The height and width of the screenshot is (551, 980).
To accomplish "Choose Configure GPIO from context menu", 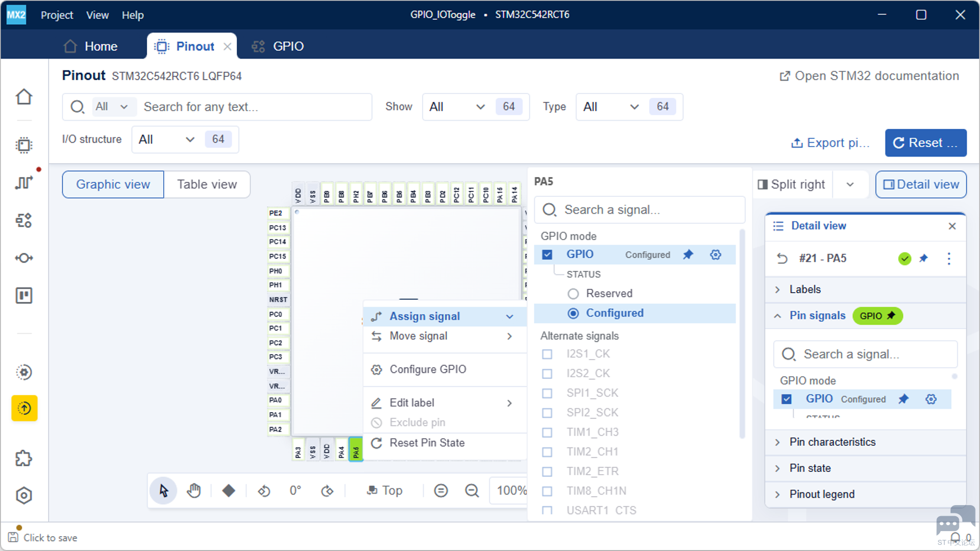I will pyautogui.click(x=446, y=369).
